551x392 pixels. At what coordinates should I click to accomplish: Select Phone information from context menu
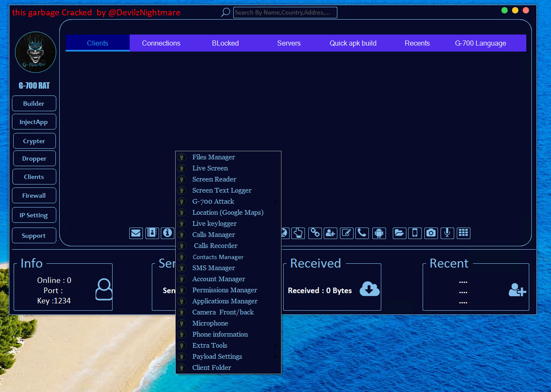[x=220, y=334]
